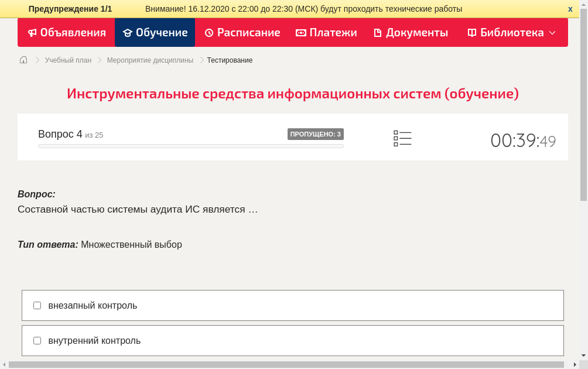Click the document icon next to Документы
This screenshot has width=588, height=369.
378,33
